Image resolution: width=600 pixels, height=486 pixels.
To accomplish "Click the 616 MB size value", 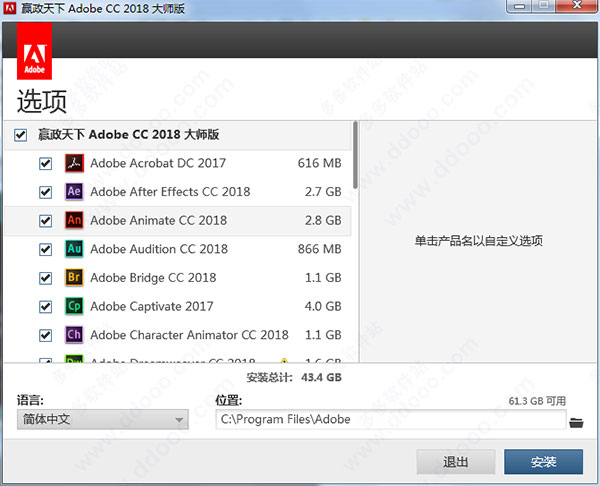I will (320, 163).
